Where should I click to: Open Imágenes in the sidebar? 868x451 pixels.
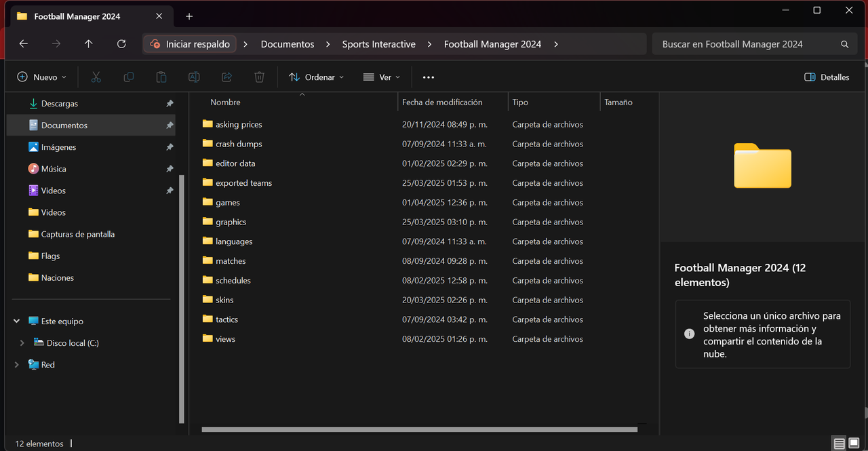pos(58,147)
